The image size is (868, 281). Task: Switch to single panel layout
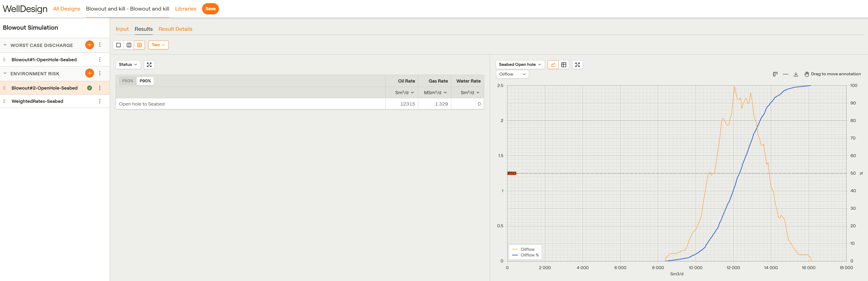[118, 45]
